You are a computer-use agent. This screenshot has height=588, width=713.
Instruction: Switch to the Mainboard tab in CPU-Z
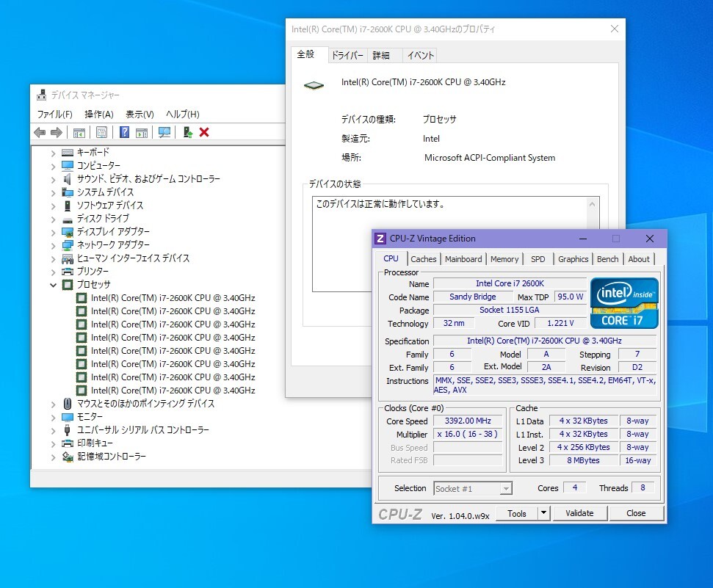click(x=463, y=259)
